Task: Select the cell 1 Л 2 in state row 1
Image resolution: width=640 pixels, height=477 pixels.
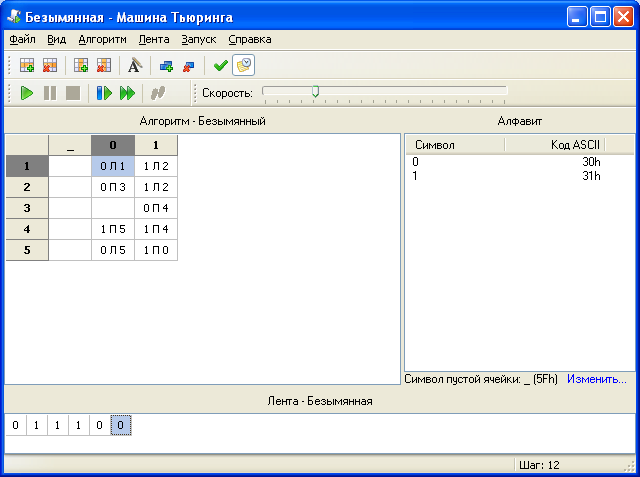Action: (156, 166)
